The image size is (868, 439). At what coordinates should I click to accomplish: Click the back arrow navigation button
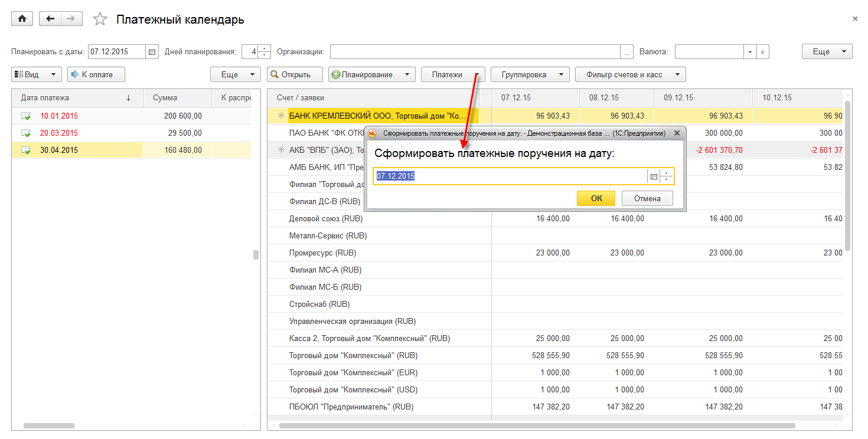[50, 19]
